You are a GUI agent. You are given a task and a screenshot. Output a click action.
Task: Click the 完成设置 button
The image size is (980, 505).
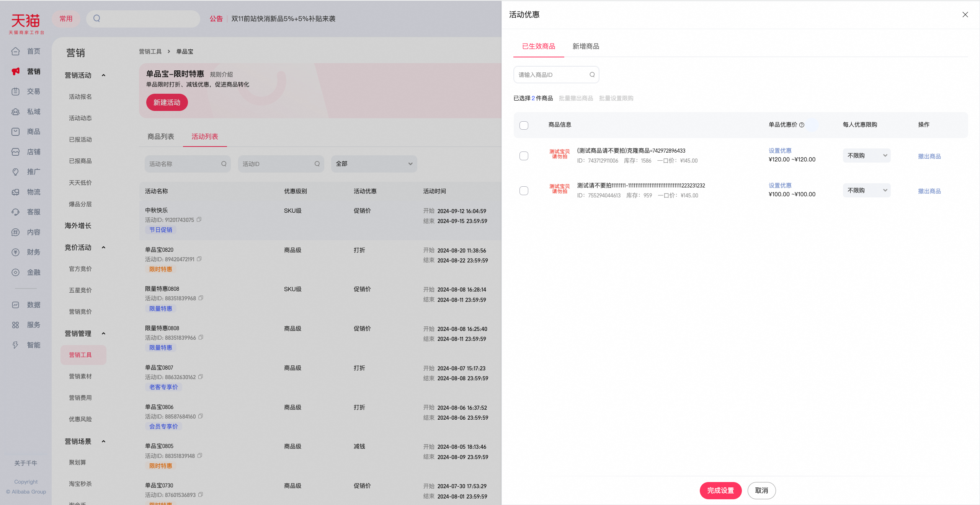[x=720, y=490]
